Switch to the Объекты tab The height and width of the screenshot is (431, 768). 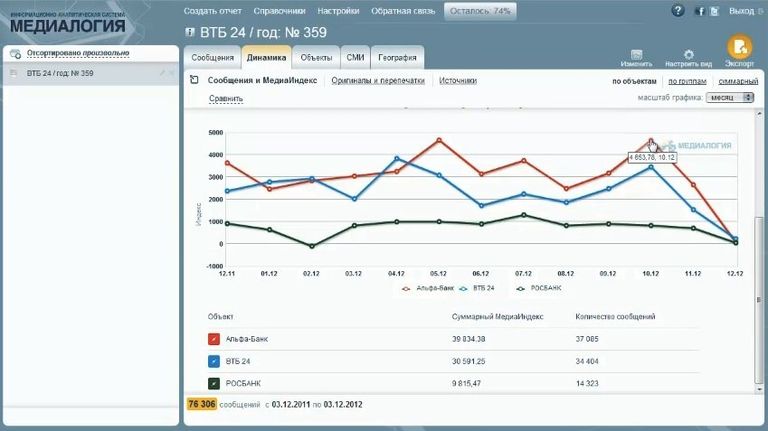pos(316,57)
